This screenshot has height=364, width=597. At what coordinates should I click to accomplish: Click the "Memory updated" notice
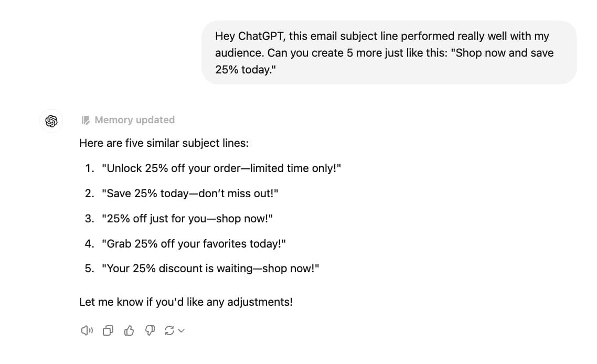(134, 120)
